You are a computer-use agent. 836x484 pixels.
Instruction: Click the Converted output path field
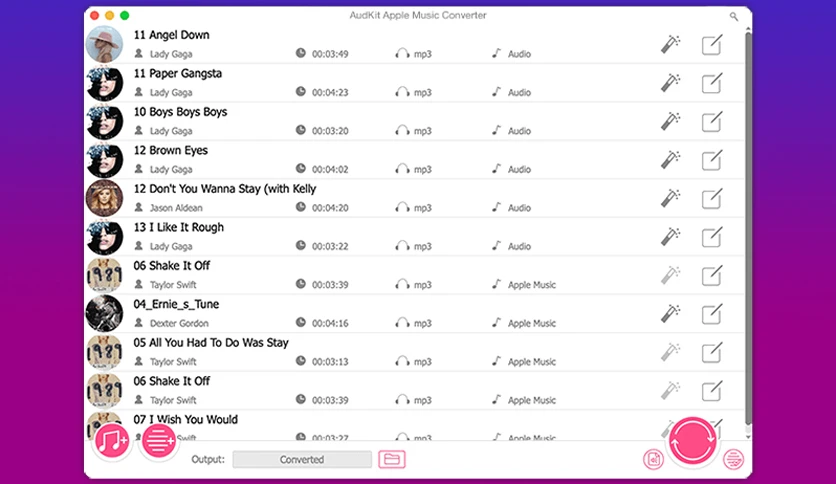pos(302,459)
